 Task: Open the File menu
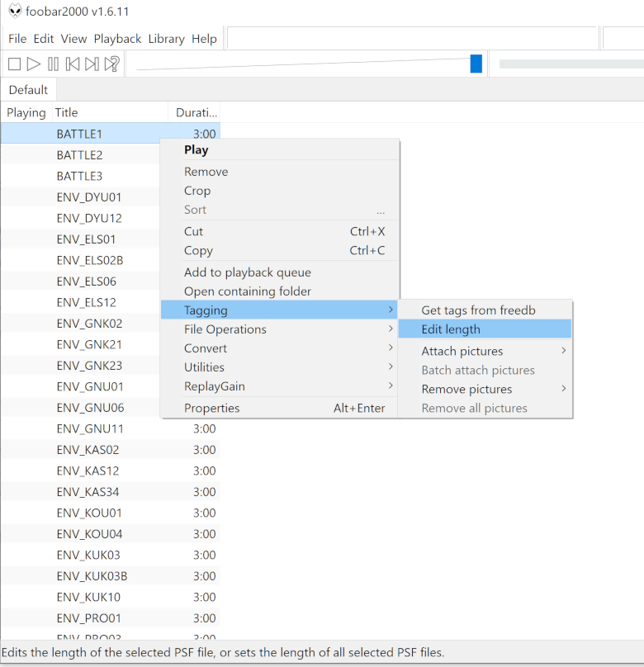(x=17, y=39)
